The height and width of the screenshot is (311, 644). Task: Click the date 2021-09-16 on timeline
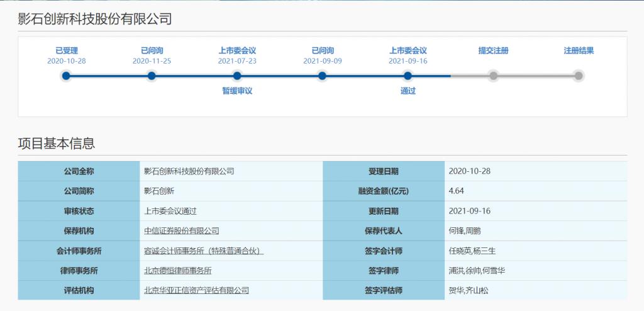coord(408,61)
